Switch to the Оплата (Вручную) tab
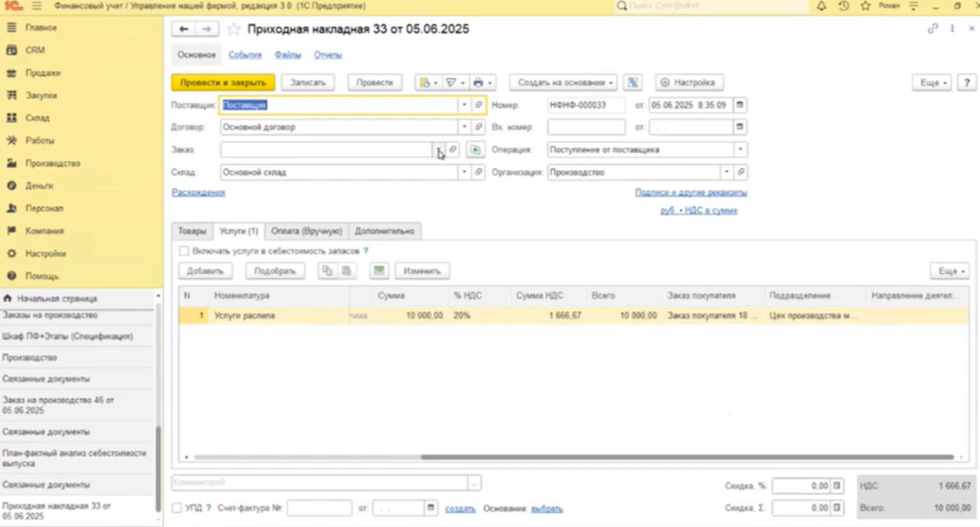Screen dimensions: 980x527 [306, 231]
